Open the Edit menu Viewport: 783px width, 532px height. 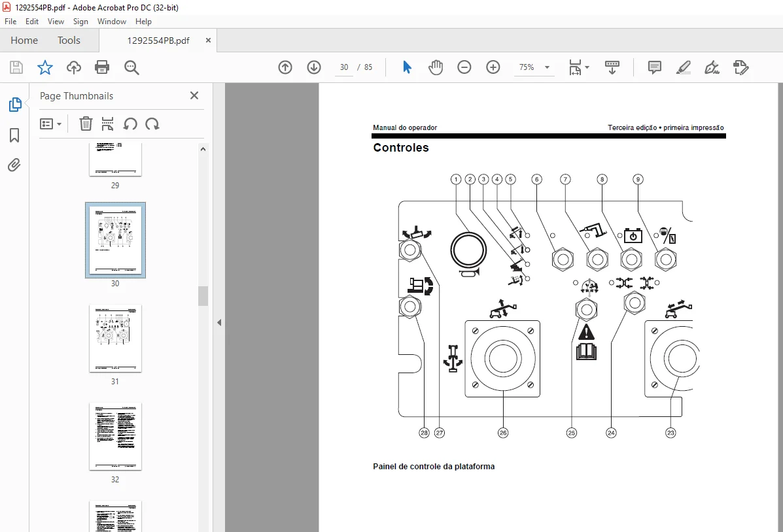[32, 22]
